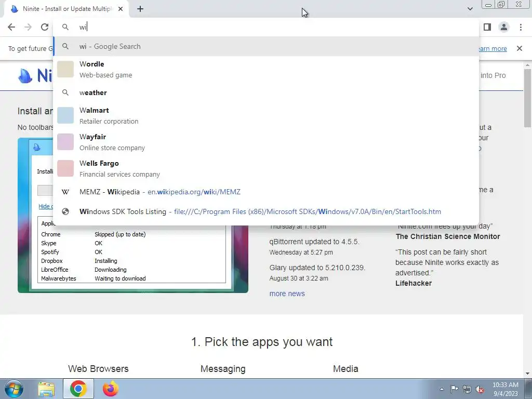Launch Firefox from the taskbar
532x399 pixels.
click(110, 389)
